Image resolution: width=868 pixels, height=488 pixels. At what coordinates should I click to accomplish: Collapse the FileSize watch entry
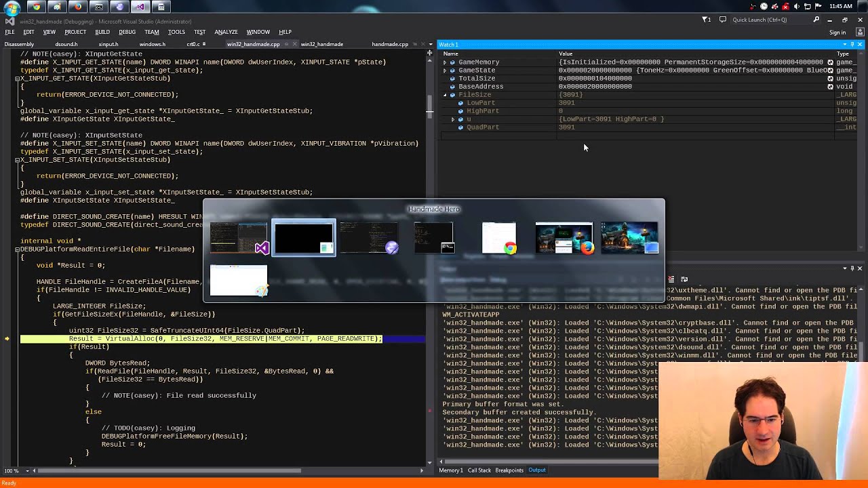(445, 95)
